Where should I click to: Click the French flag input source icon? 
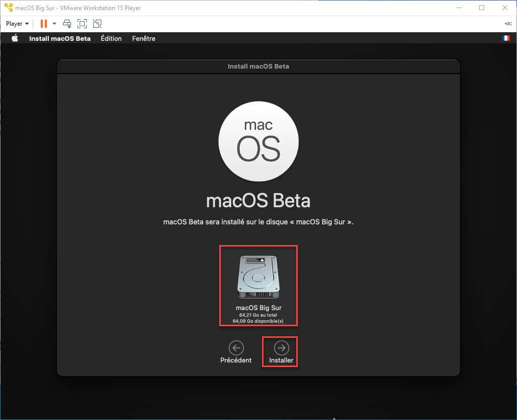coord(506,38)
